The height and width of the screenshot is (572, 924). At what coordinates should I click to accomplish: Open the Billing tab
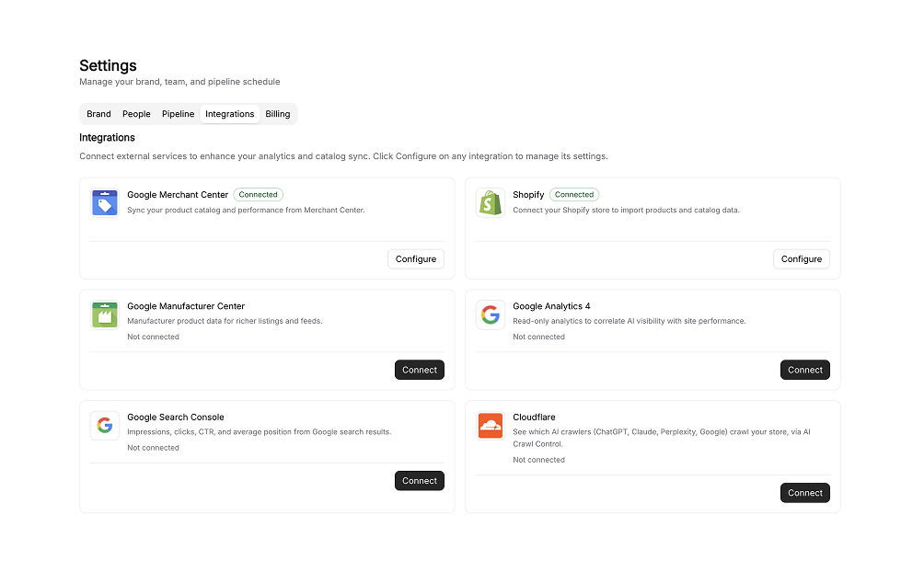[278, 114]
